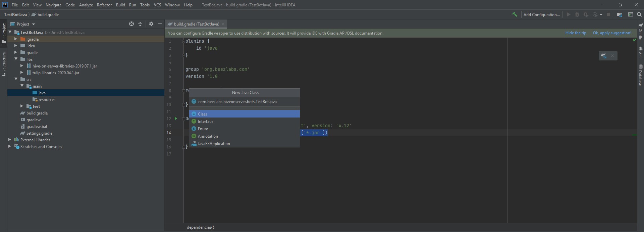Click Ok, apply suggestion link
The width and height of the screenshot is (644, 232).
coord(612,33)
